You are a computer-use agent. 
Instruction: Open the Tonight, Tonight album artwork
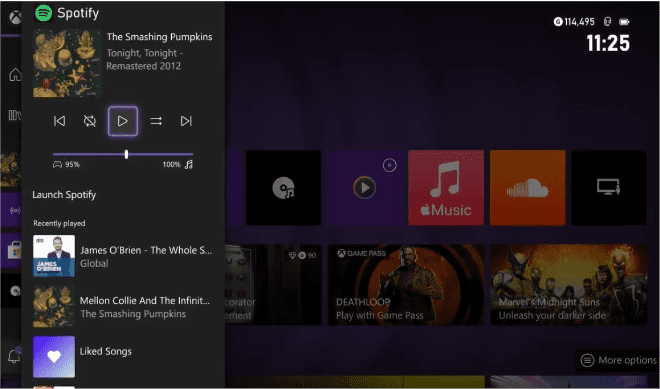(67, 63)
